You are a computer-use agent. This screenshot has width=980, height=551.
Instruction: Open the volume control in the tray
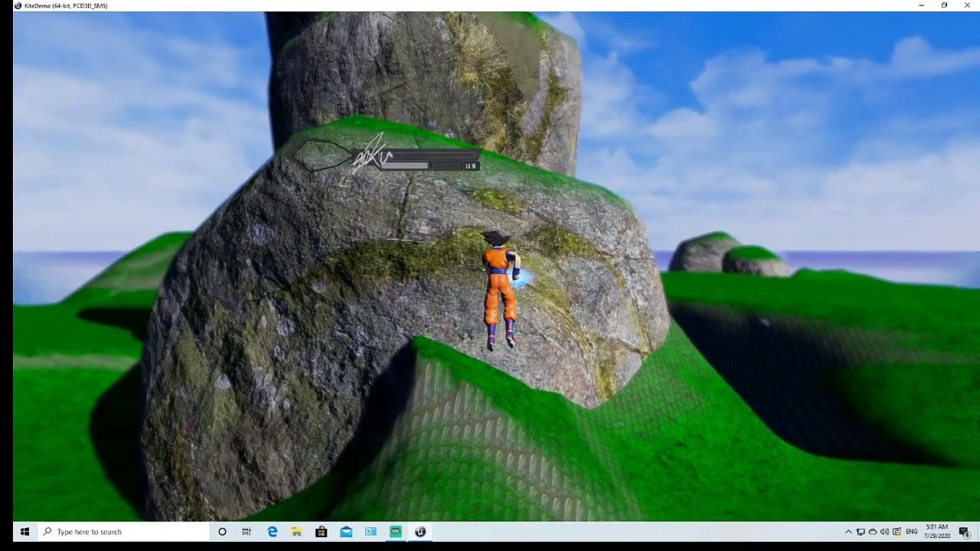[884, 532]
